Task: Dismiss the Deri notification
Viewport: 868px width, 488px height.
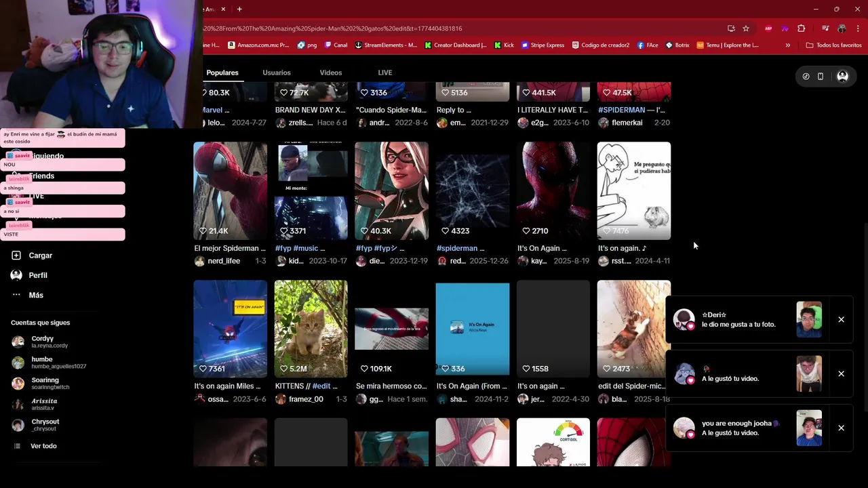Action: click(x=841, y=319)
